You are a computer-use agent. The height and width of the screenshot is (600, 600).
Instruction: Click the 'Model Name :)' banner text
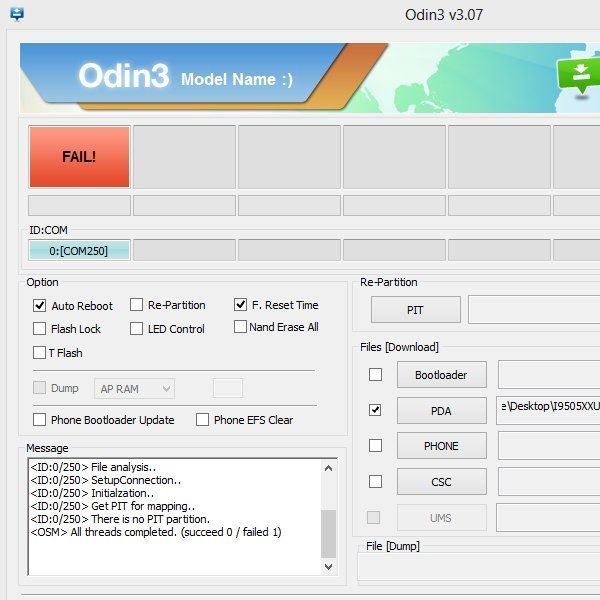(x=237, y=79)
